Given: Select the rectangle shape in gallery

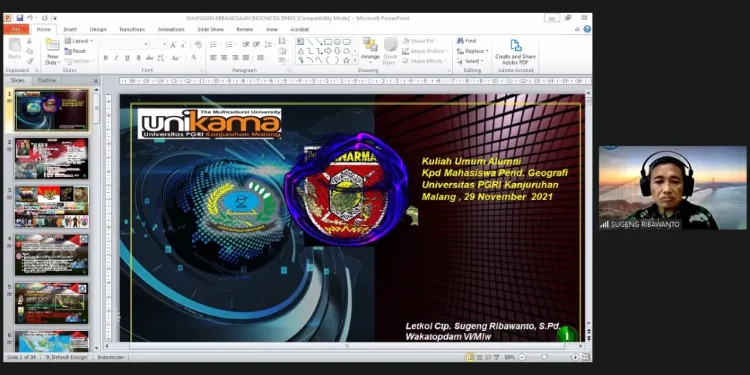Looking at the screenshot, I should tap(328, 42).
